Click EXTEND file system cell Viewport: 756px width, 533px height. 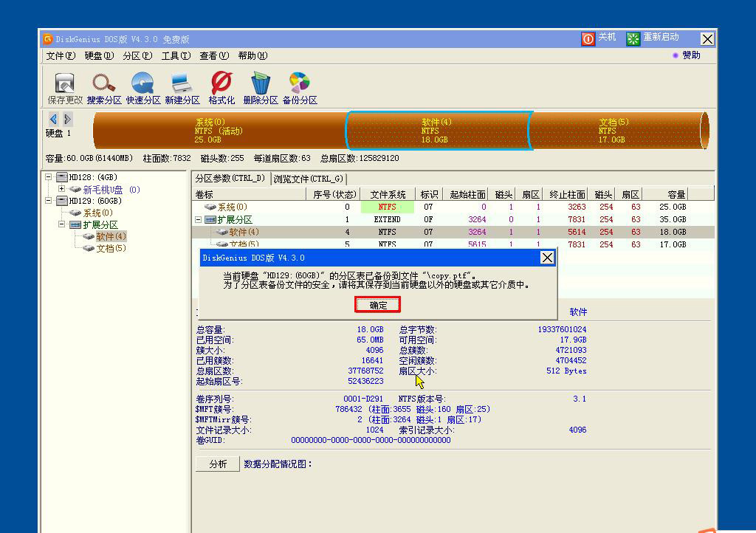click(387, 220)
